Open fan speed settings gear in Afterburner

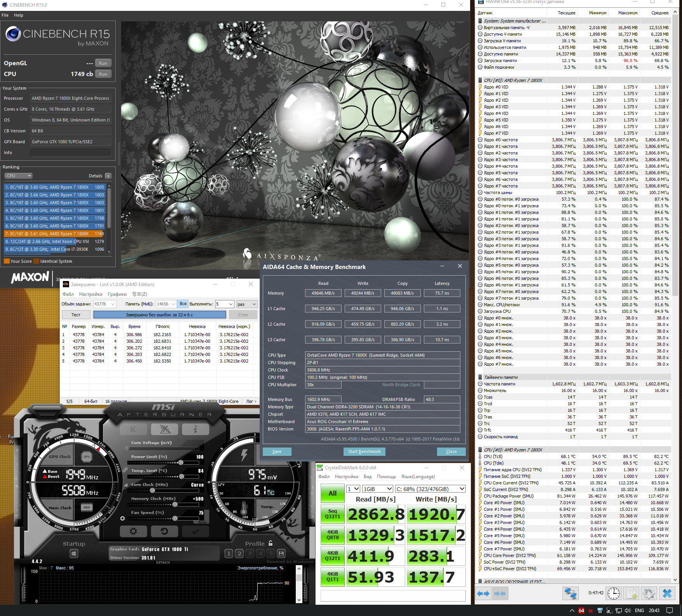pyautogui.click(x=123, y=518)
